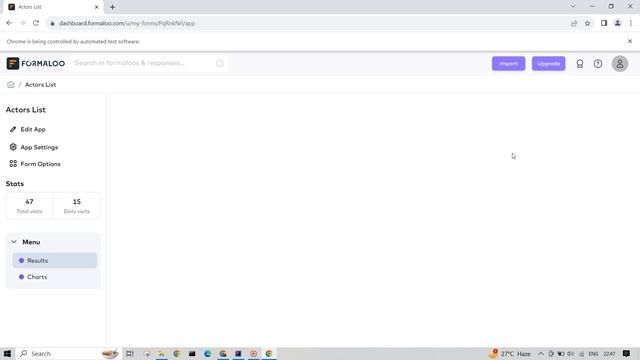Click the browser address bar URL
This screenshot has width=640, height=360.
[x=127, y=23]
